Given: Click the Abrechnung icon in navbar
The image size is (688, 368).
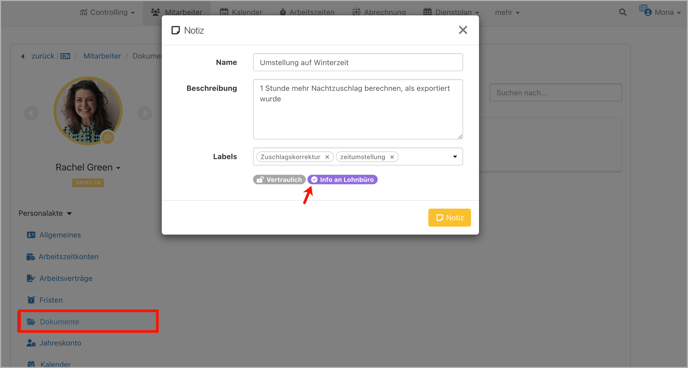Looking at the screenshot, I should click(356, 12).
